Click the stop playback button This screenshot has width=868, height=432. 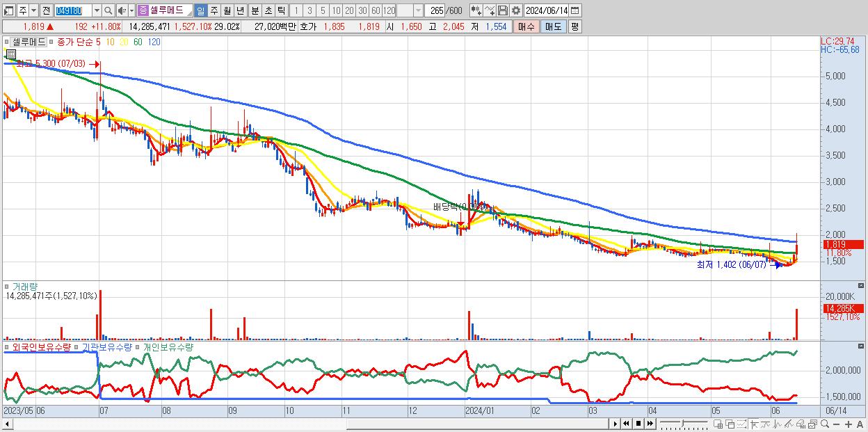pyautogui.click(x=638, y=424)
